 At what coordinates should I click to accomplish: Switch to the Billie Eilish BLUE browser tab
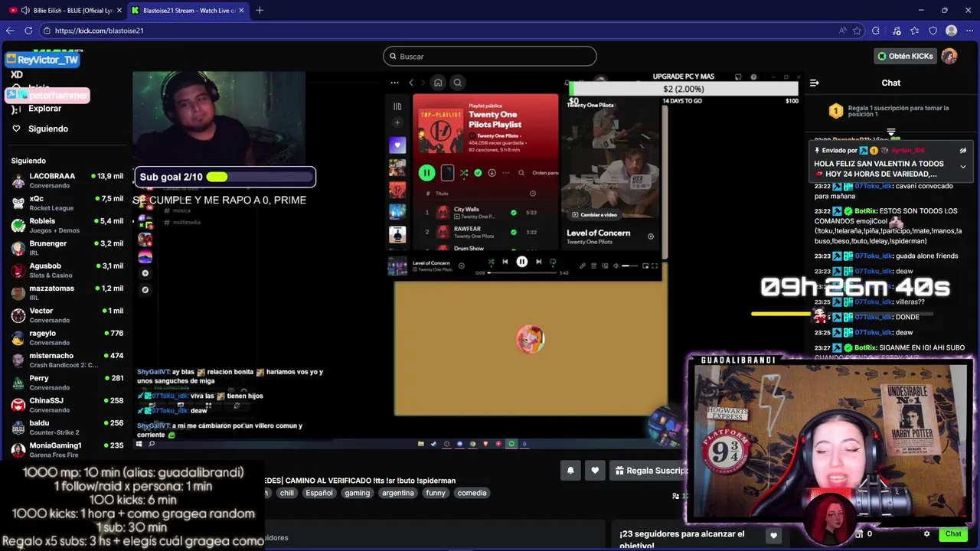(x=65, y=10)
